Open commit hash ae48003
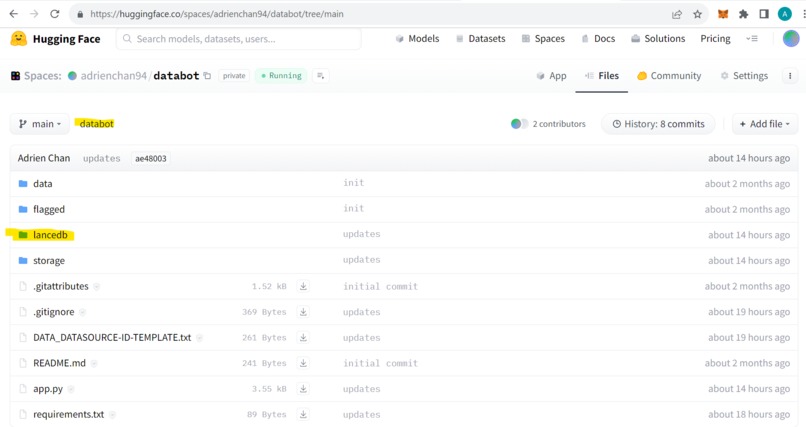The height and width of the screenshot is (427, 806). (151, 158)
